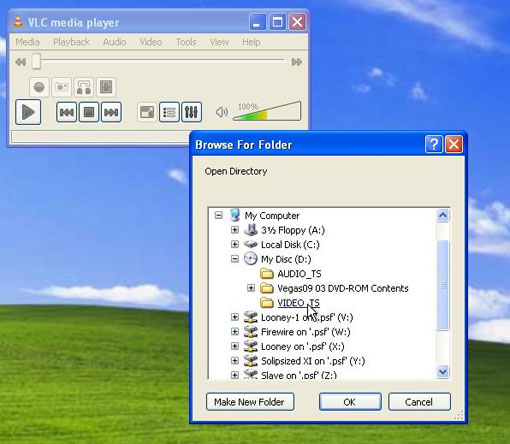Collapse the My Computer tree node
The height and width of the screenshot is (444, 510).
click(x=219, y=215)
